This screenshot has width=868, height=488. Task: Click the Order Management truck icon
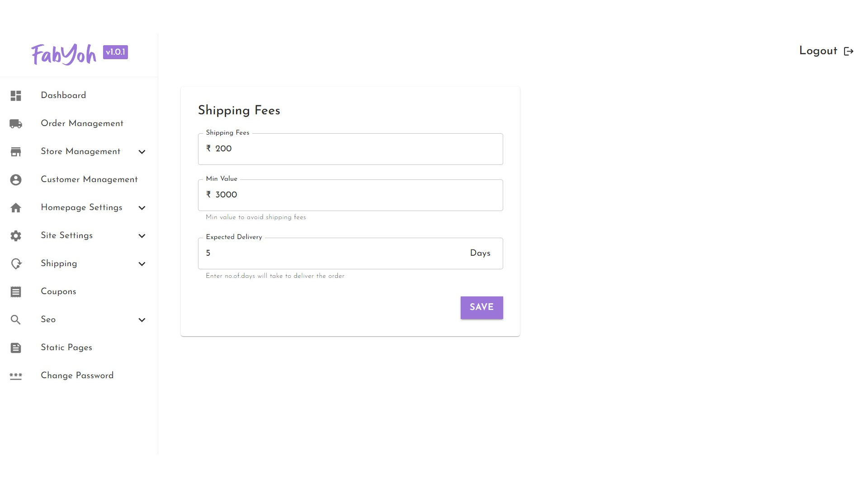pyautogui.click(x=16, y=124)
